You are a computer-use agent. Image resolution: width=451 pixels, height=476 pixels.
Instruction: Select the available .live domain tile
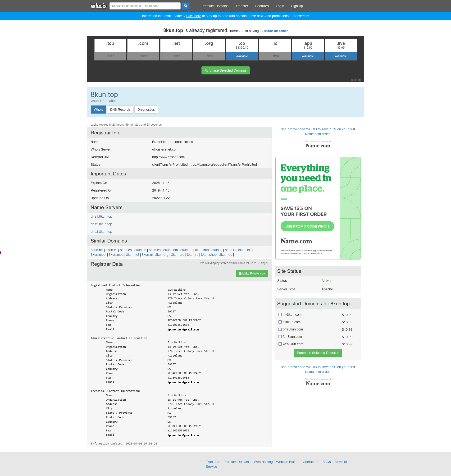tap(341, 50)
